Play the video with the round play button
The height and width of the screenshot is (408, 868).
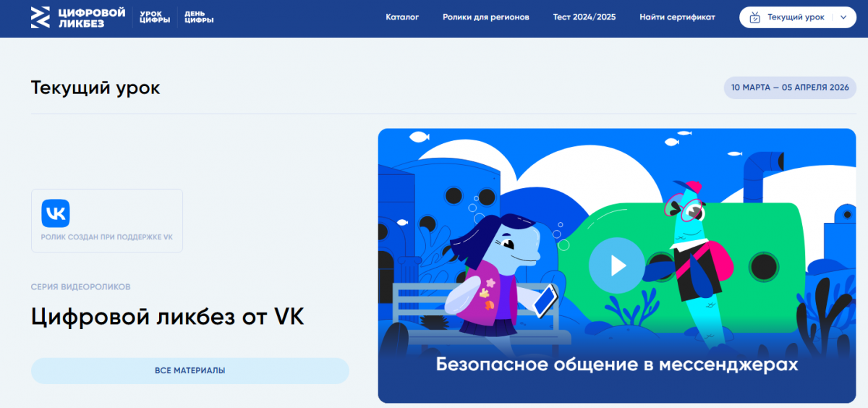(x=616, y=265)
